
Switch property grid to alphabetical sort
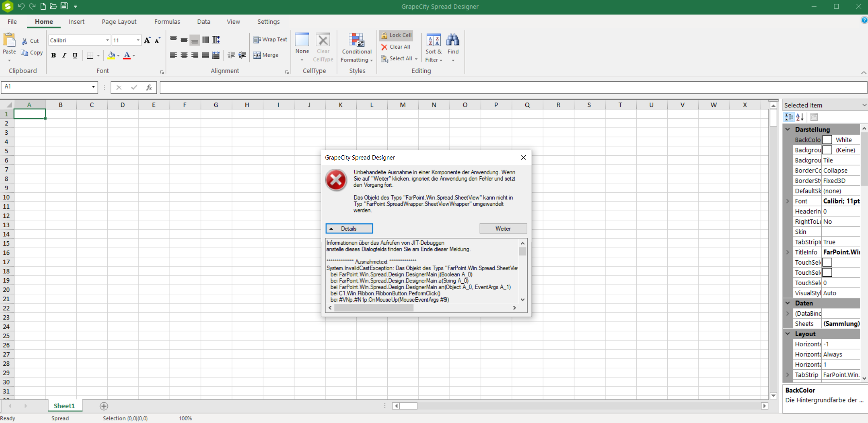click(x=800, y=117)
